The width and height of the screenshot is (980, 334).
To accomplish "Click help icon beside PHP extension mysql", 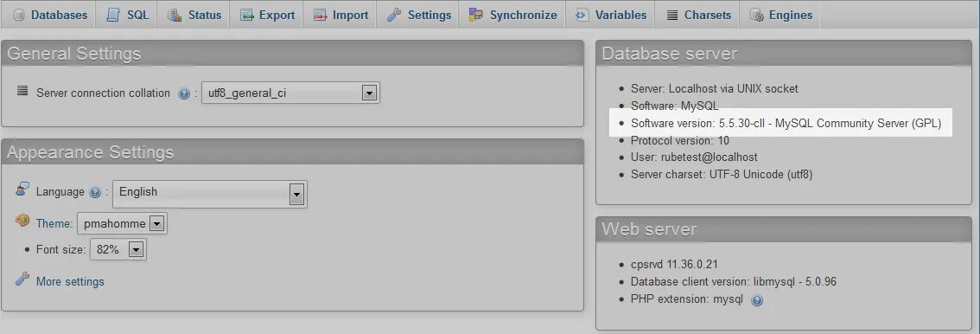I will click(x=757, y=300).
